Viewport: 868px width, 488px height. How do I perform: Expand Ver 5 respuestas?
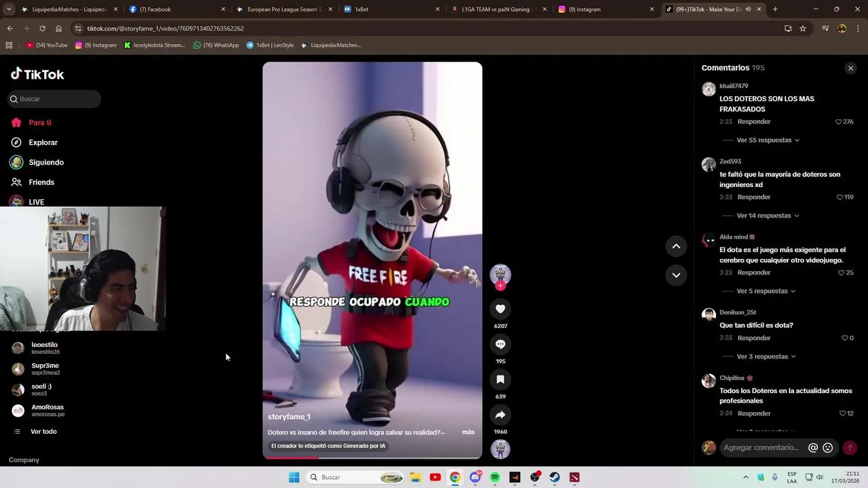point(766,291)
